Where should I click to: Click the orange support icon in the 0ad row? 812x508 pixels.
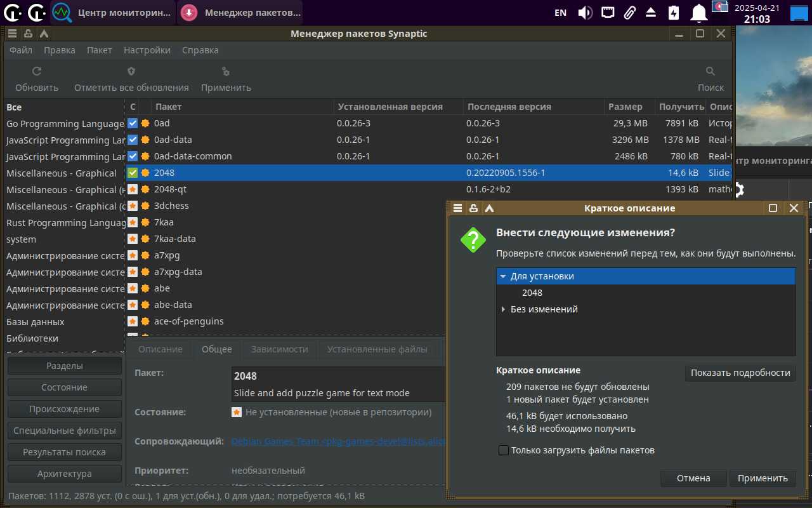coord(145,123)
